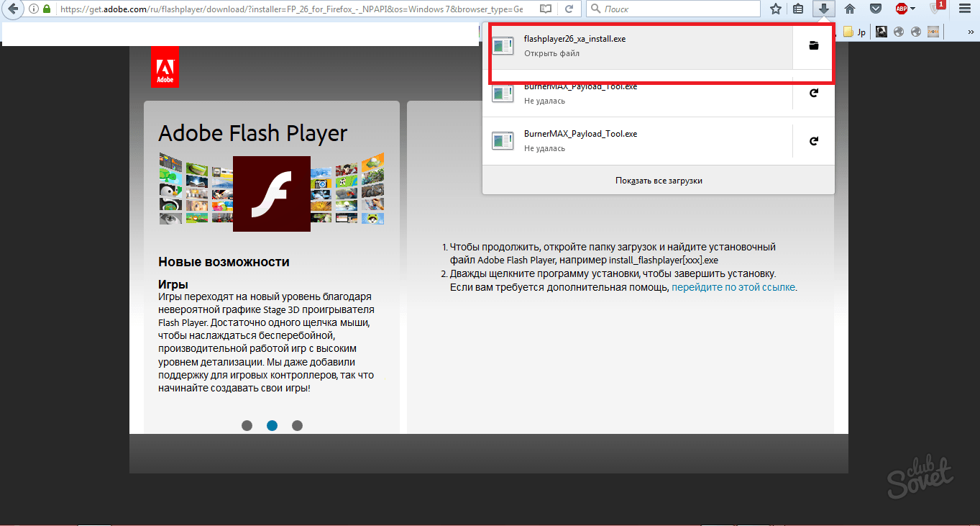The image size is (980, 526).
Task: Click the 'Новые возможности' heading
Action: (224, 262)
